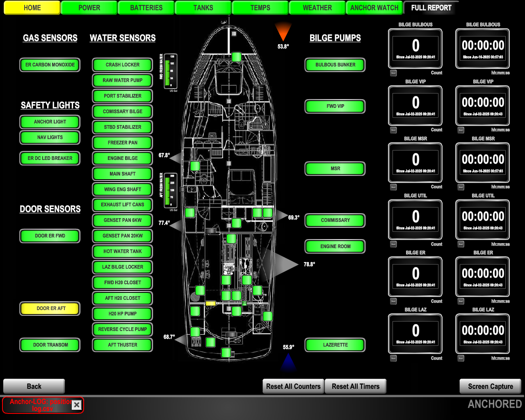Switch to the TEMPS tab

point(260,8)
